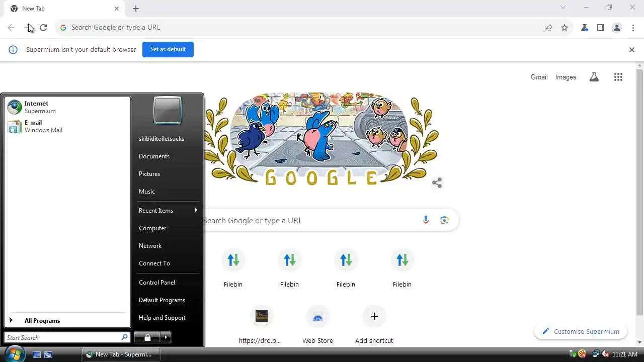The image size is (644, 362).
Task: Expand All Programs list
Action: [67, 320]
